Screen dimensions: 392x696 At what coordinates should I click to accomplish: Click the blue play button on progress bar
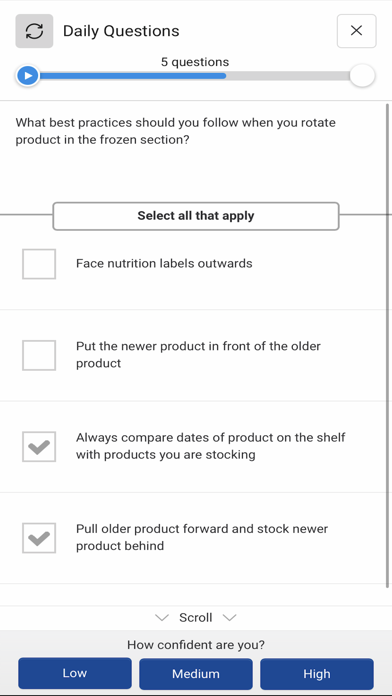[28, 76]
